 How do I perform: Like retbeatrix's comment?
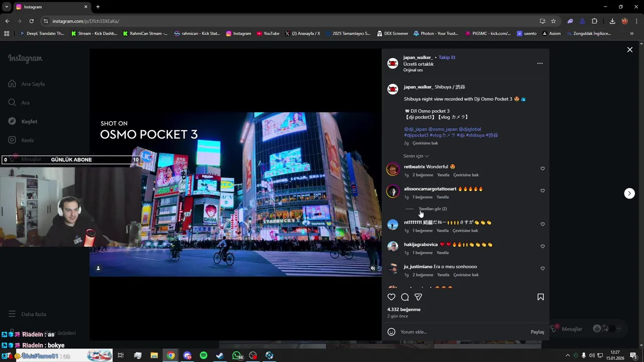[542, 168]
